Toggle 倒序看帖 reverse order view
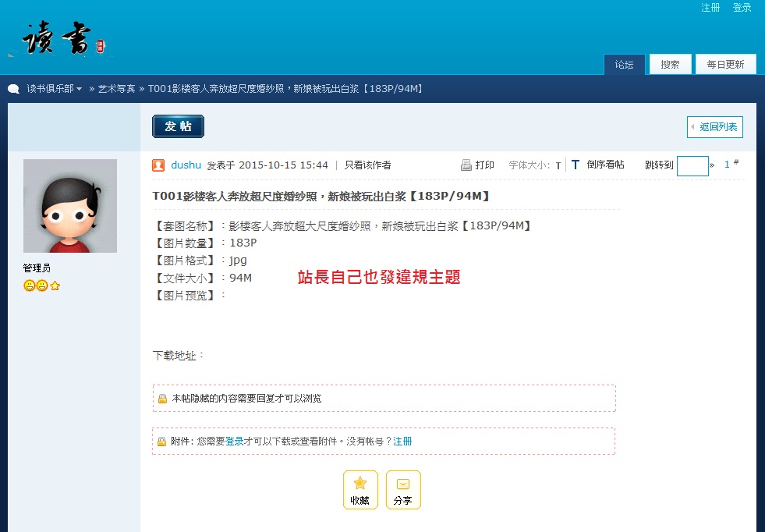The image size is (765, 532). click(x=605, y=165)
